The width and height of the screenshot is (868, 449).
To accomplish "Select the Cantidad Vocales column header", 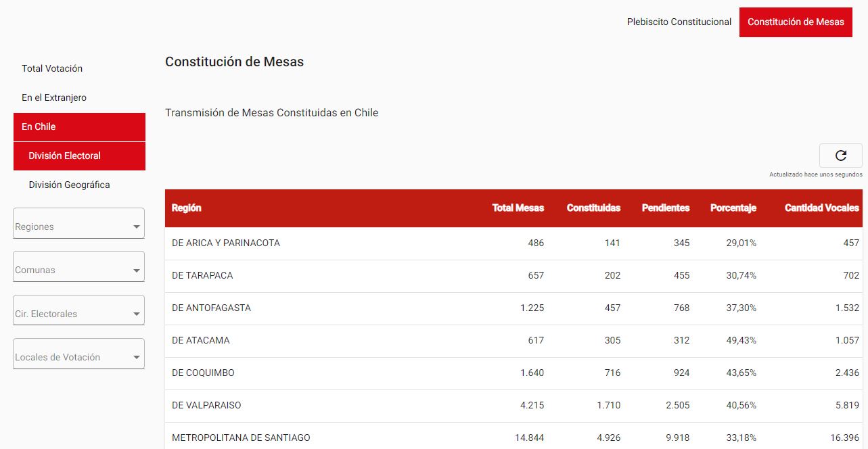I will pyautogui.click(x=821, y=208).
